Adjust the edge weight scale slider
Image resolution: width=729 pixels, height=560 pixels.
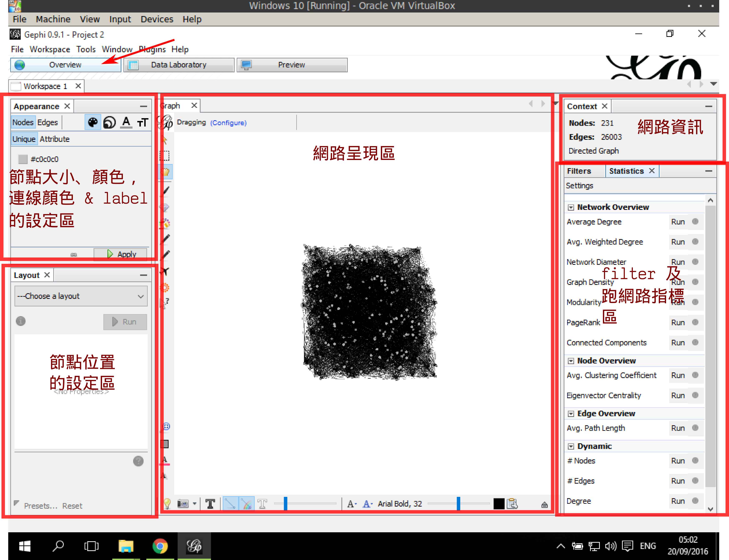285,503
